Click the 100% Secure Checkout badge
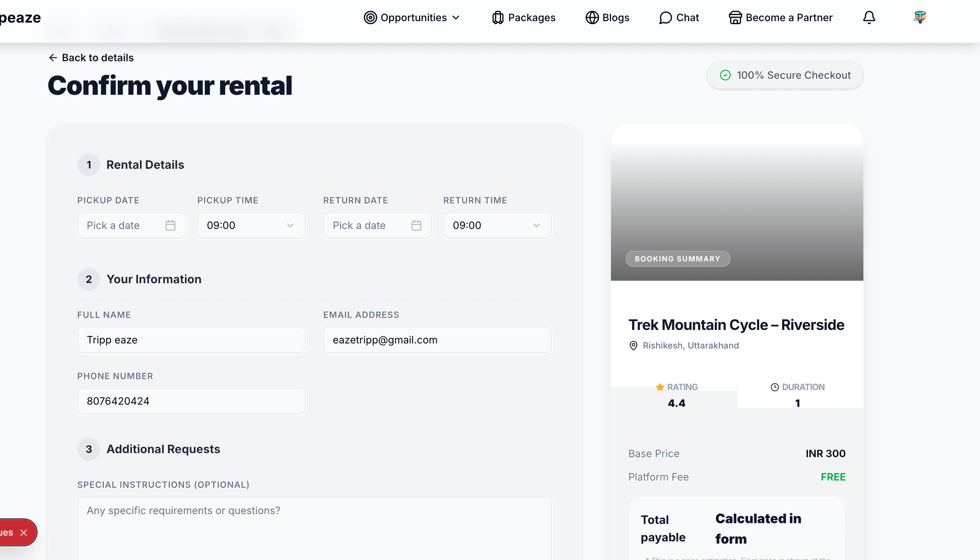Screen dimensions: 980x560 point(785,75)
